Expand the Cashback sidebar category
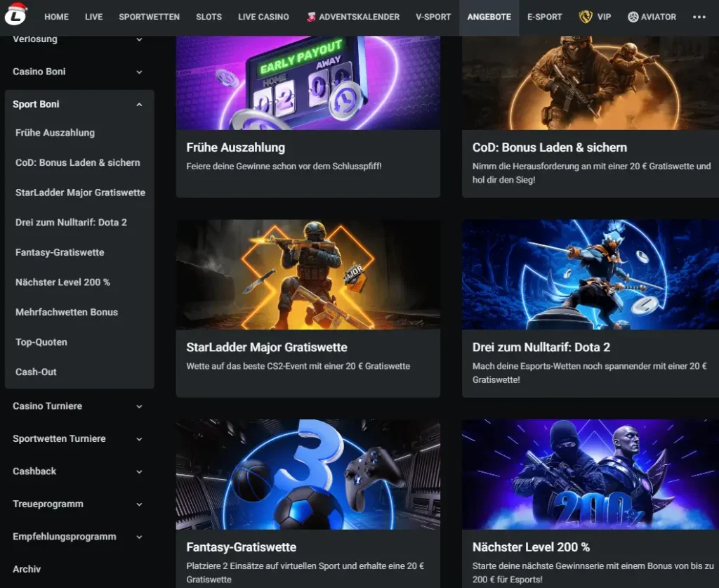 (x=139, y=472)
